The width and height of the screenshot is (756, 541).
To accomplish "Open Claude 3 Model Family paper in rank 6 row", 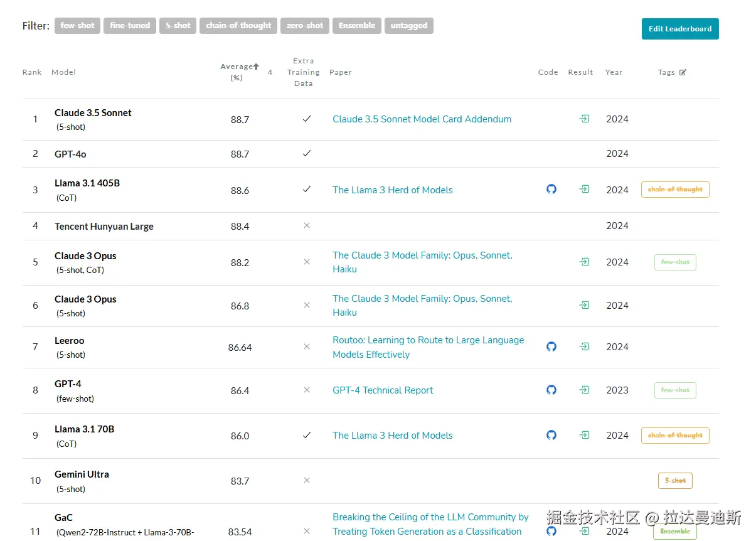I will 422,306.
